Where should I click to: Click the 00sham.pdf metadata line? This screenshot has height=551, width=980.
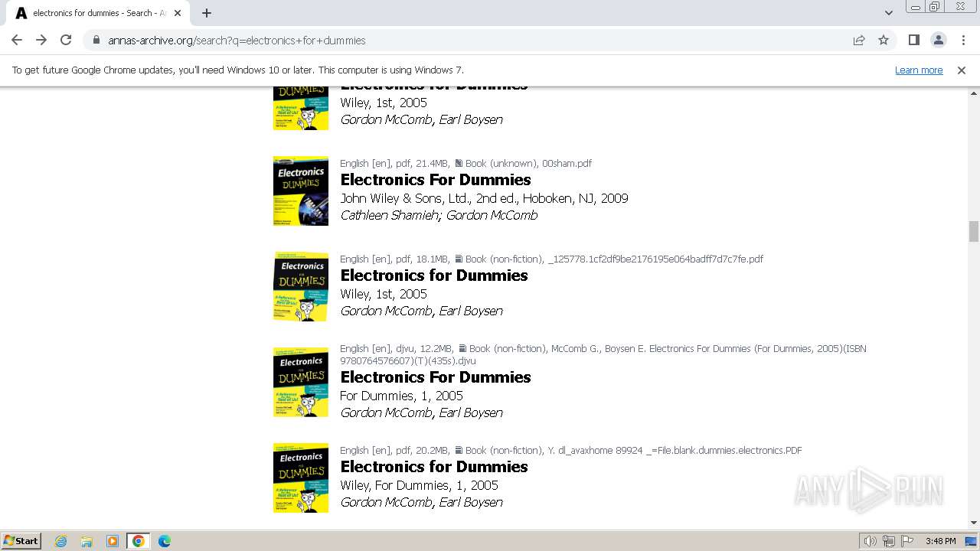click(x=465, y=163)
